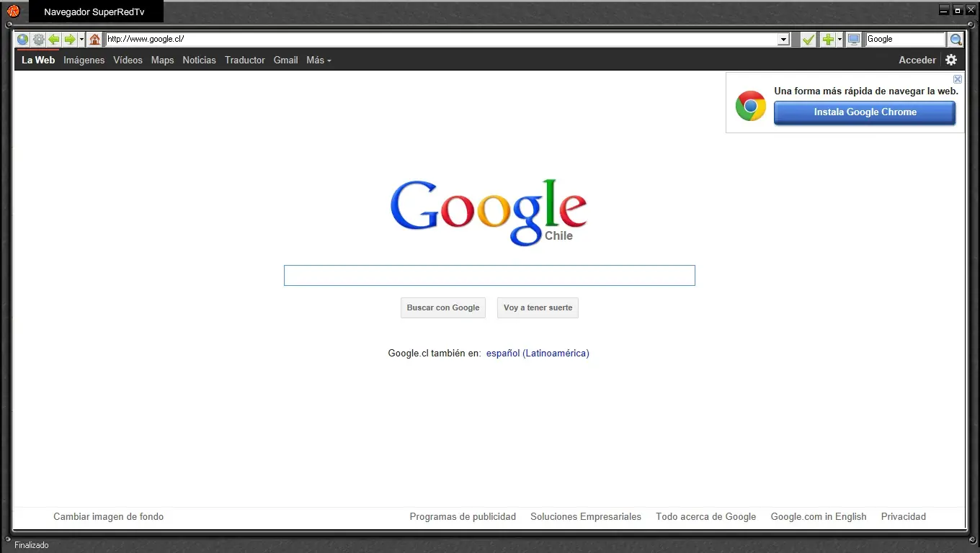Go forward with the right green arrow
This screenshot has width=980, height=553.
coord(69,40)
